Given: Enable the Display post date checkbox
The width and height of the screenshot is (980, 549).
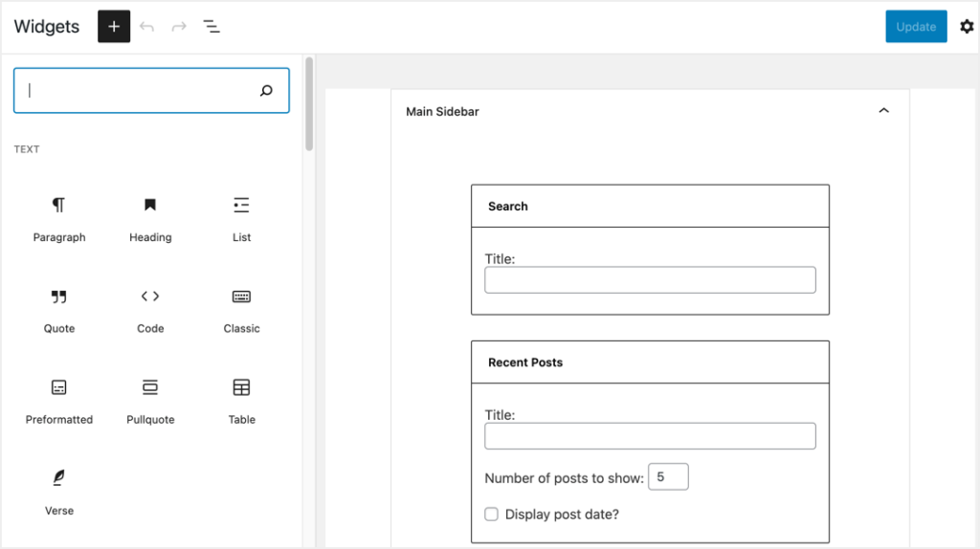Looking at the screenshot, I should 491,515.
